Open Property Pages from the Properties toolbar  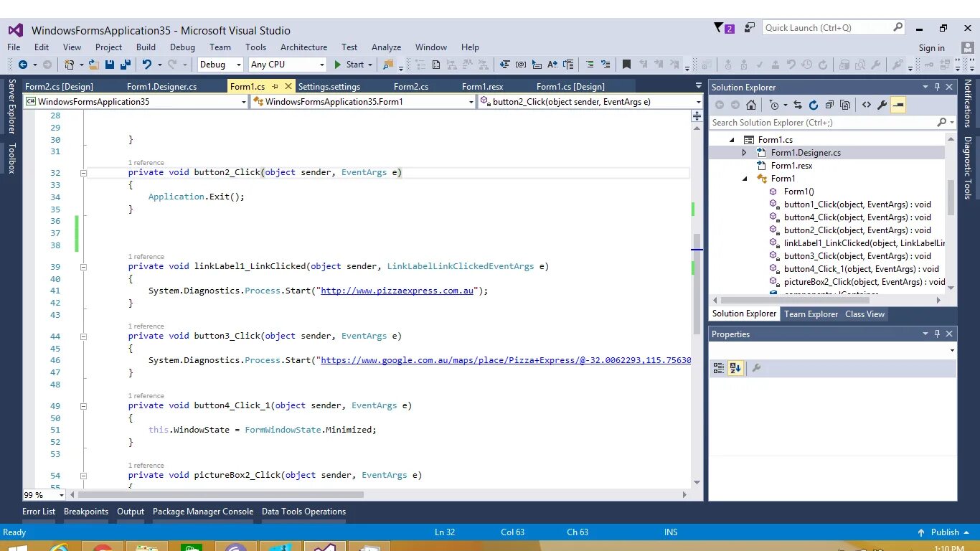(x=755, y=368)
